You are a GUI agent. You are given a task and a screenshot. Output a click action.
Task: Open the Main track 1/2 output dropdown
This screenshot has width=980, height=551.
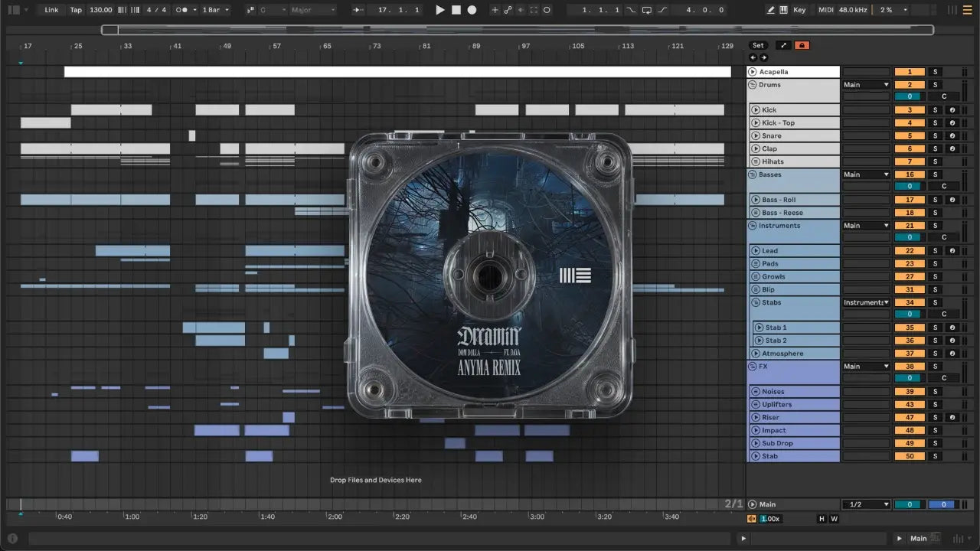tap(866, 504)
